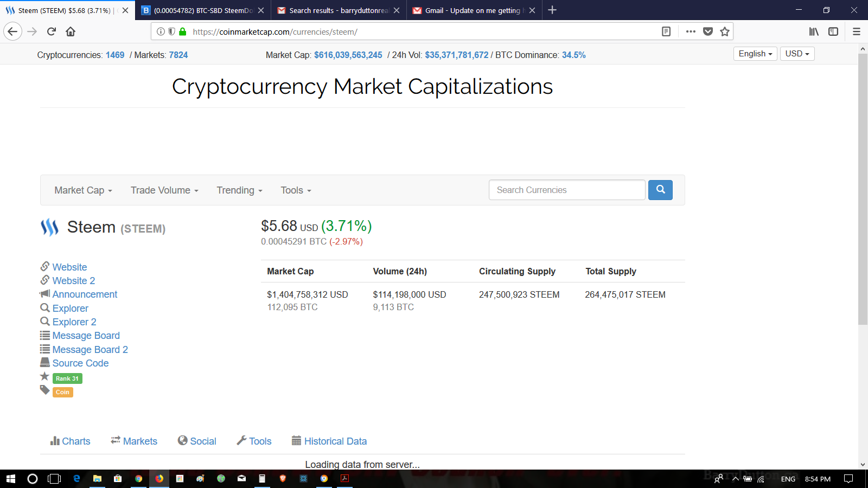Click the 24h Vol value link
Screen dimensions: 868x488
[457, 55]
